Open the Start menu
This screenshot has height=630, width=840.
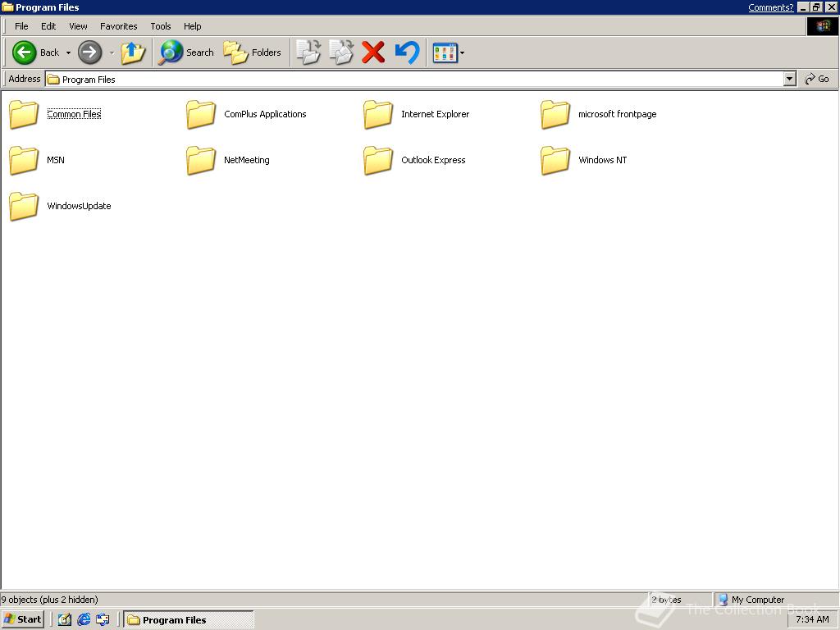click(x=22, y=619)
